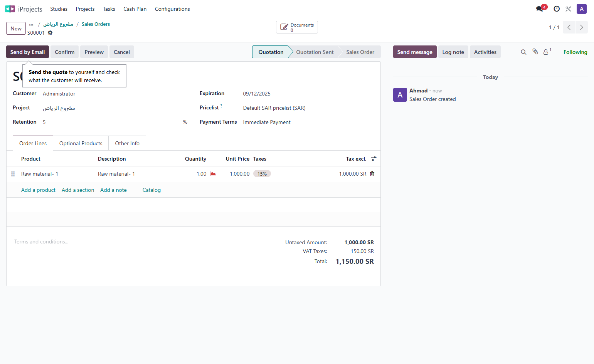Expand breadcrumb ellipsis menu
The height and width of the screenshot is (364, 594).
tap(31, 24)
